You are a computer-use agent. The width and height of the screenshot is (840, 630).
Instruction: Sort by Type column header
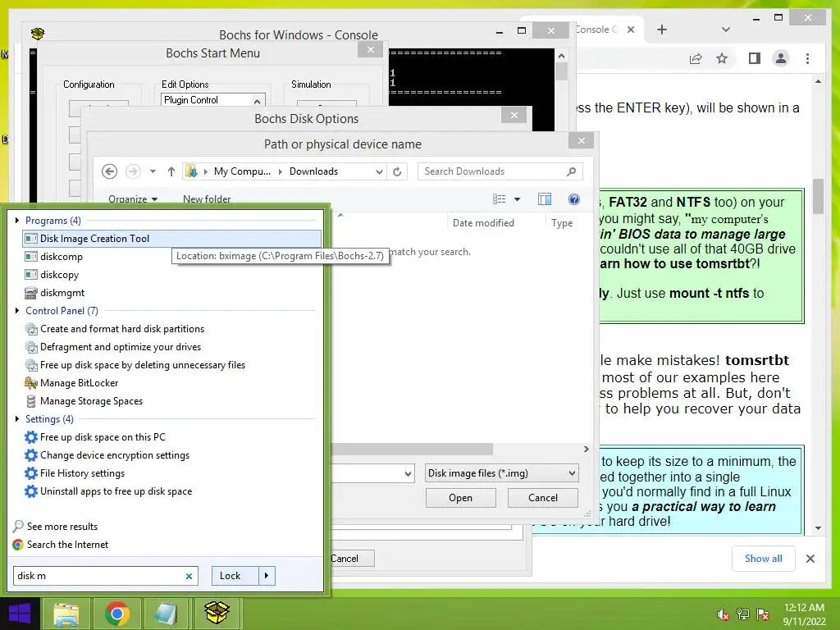coord(562,223)
